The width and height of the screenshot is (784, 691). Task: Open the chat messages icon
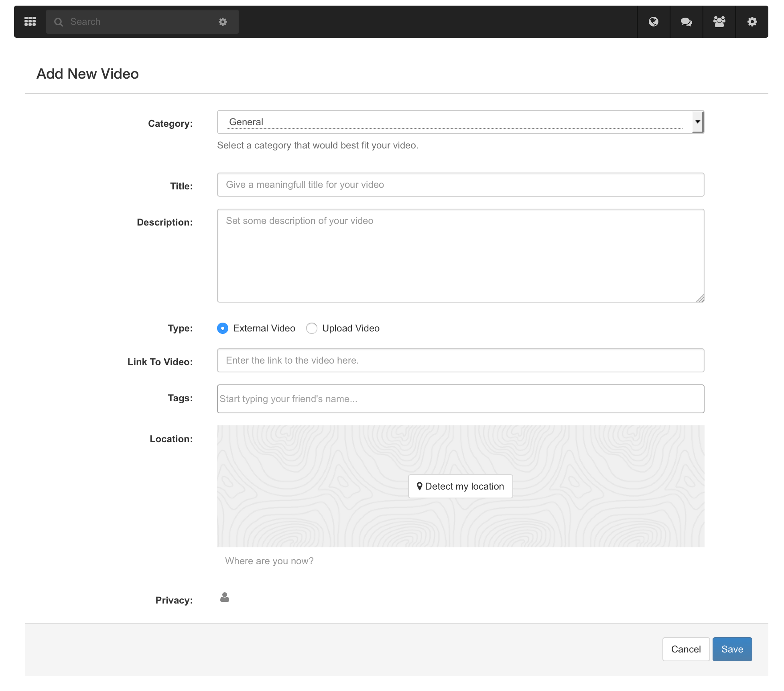coord(686,22)
